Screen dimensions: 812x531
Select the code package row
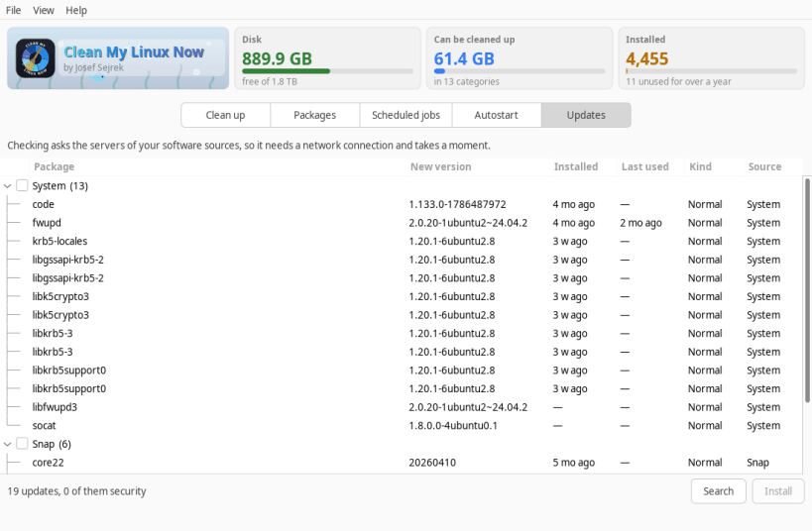click(x=402, y=204)
